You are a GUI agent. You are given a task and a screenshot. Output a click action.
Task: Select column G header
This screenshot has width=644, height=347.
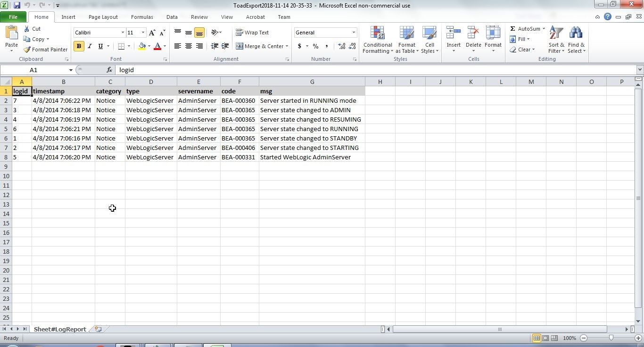pyautogui.click(x=312, y=82)
